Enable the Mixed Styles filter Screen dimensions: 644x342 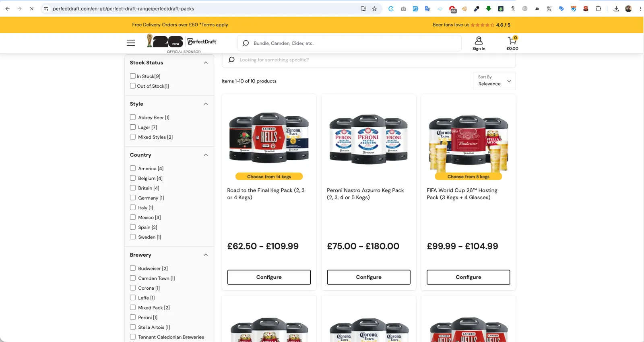click(x=133, y=137)
